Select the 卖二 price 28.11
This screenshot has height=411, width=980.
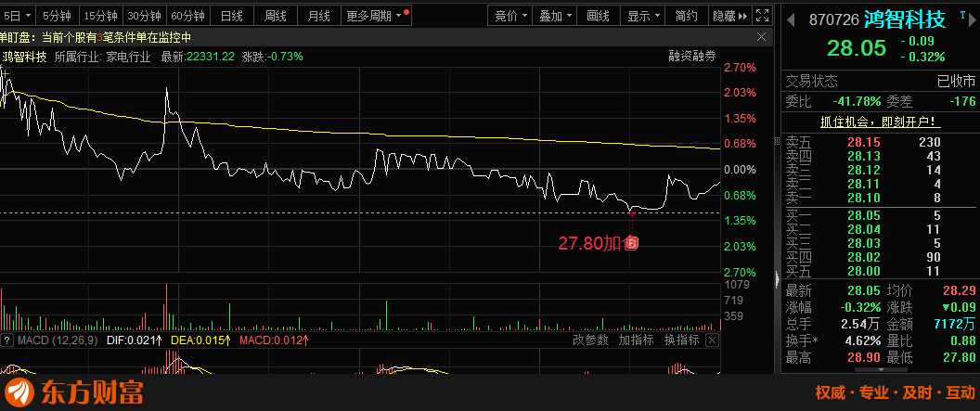(864, 184)
